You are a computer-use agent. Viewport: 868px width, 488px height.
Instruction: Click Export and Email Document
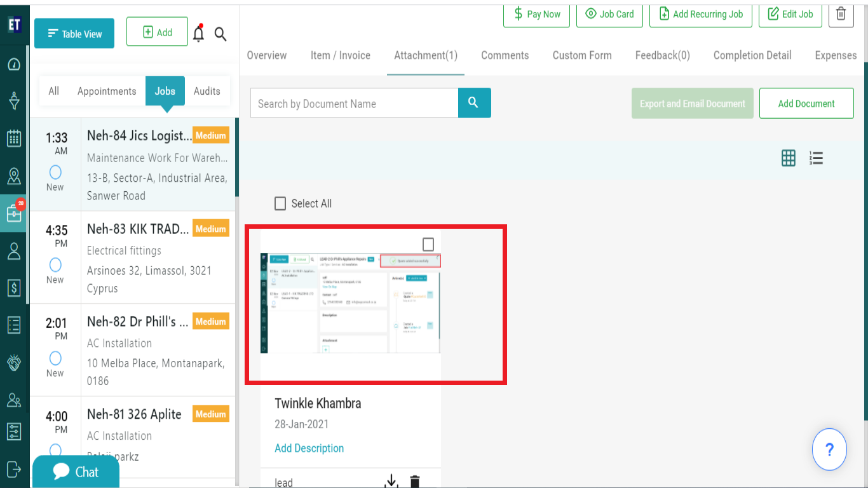(x=693, y=103)
